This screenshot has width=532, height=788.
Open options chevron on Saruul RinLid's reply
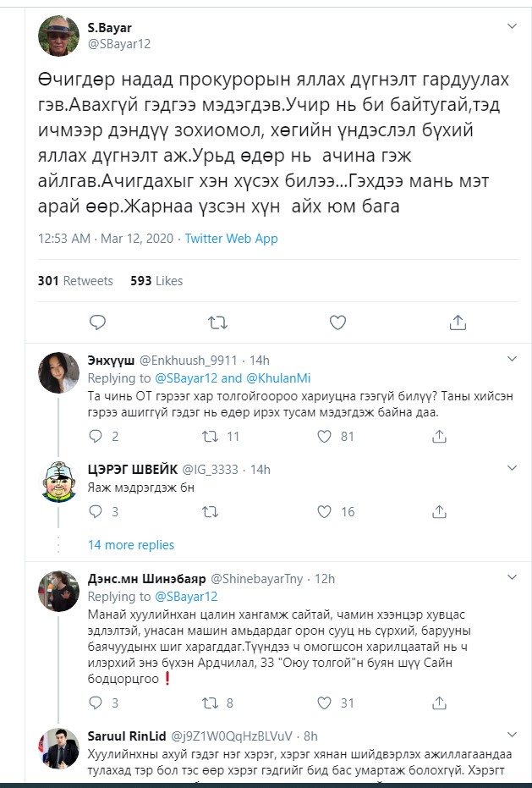coord(512,735)
